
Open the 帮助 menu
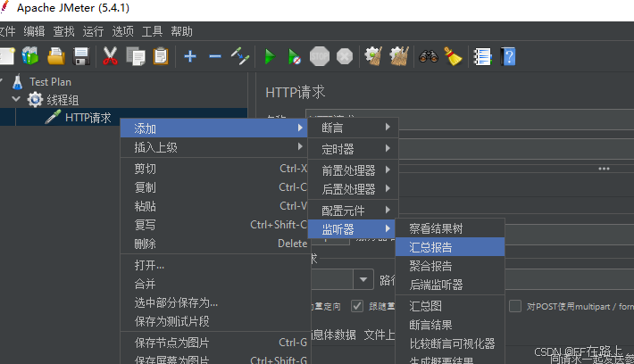tap(181, 31)
